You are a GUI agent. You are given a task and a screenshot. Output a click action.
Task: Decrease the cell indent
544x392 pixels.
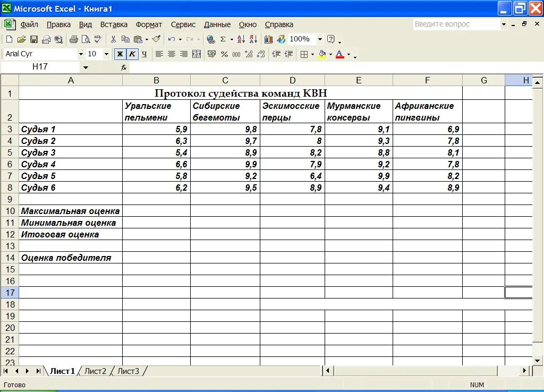click(276, 54)
